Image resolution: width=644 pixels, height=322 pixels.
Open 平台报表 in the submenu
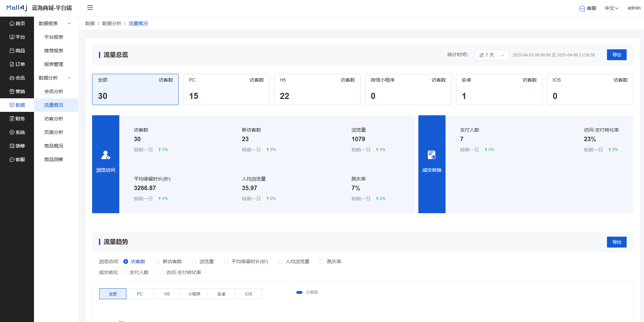coord(56,37)
